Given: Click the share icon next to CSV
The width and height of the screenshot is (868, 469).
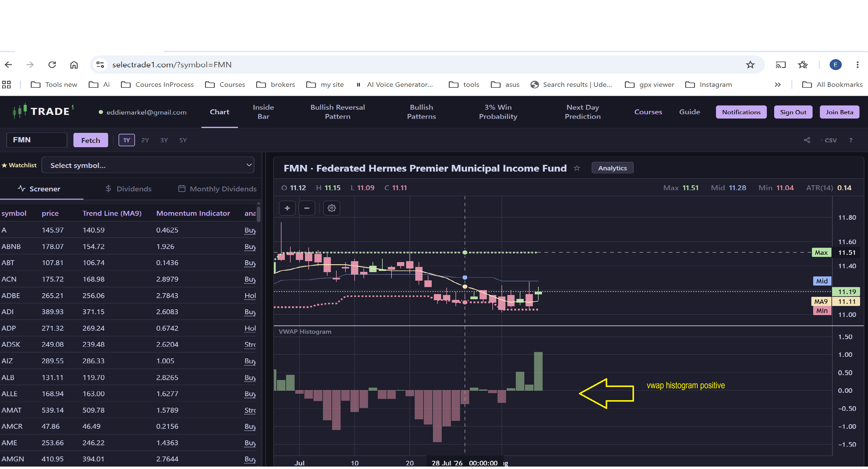Looking at the screenshot, I should (x=807, y=140).
